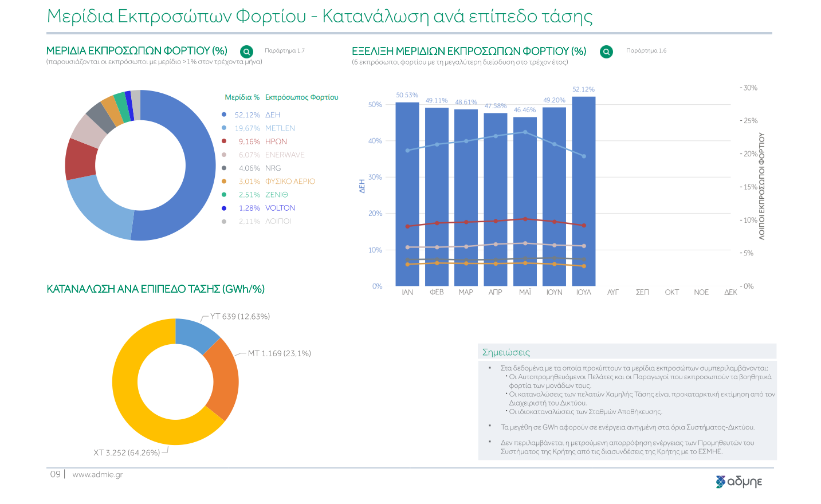Select the ΜΑΡ bar in the bar chart
The image size is (821, 504).
pos(466,198)
